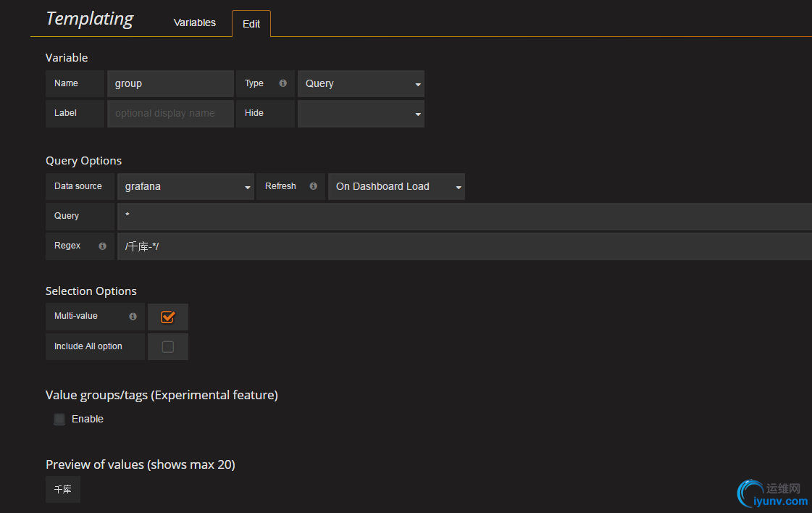Image resolution: width=812 pixels, height=513 pixels.
Task: Click the Regex input field
Action: click(464, 246)
